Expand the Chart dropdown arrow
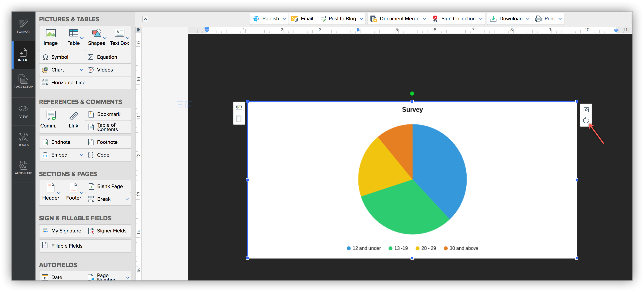The width and height of the screenshot is (644, 292). point(81,70)
